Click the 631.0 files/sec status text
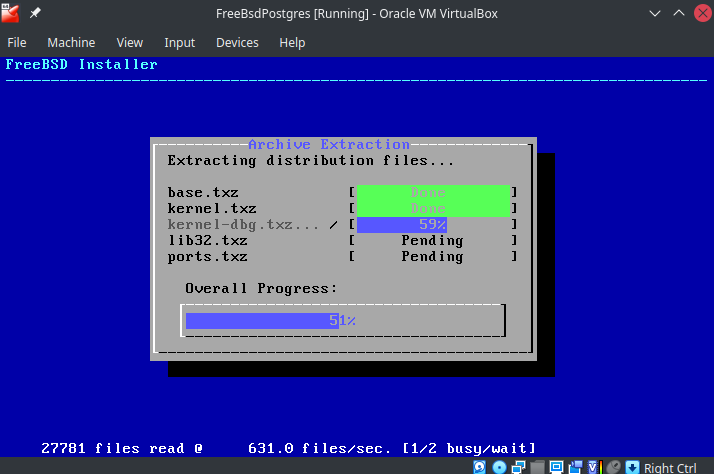This screenshot has width=714, height=474. (319, 449)
